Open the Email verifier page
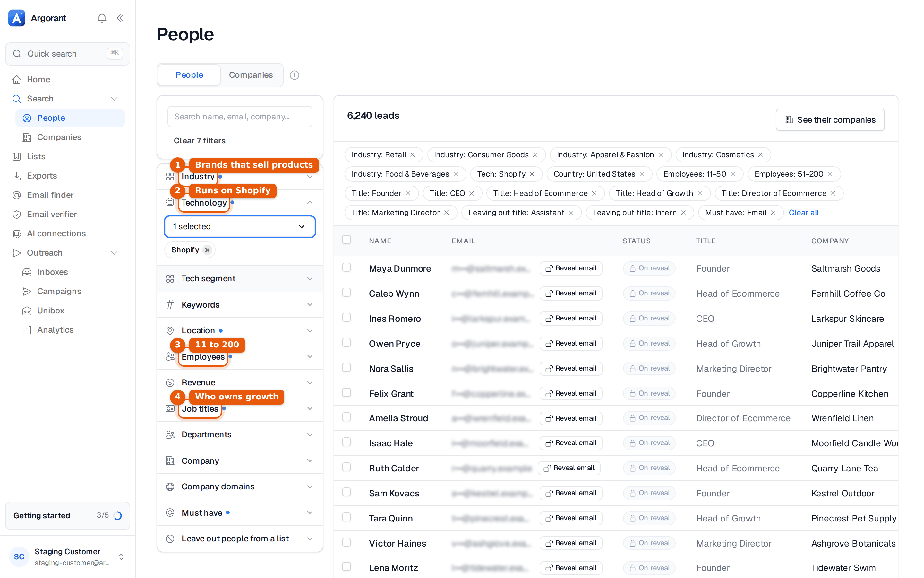The height and width of the screenshot is (578, 924). coord(68,214)
